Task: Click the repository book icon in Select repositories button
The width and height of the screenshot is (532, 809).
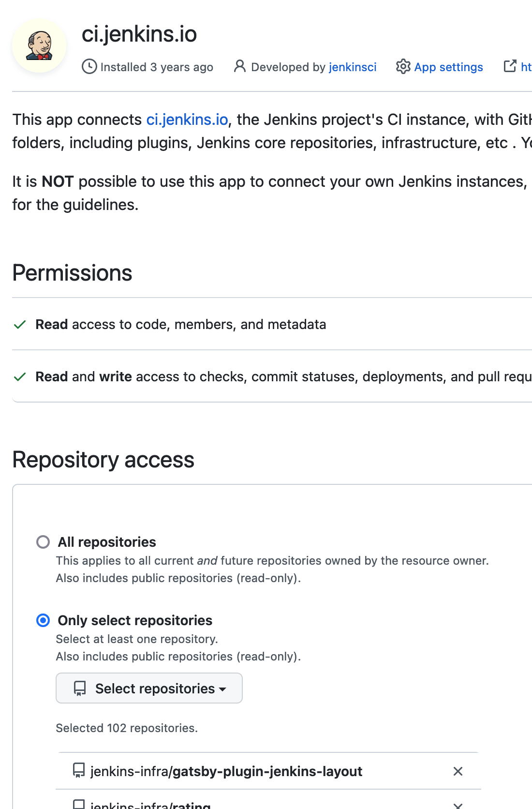Action: [x=80, y=688]
